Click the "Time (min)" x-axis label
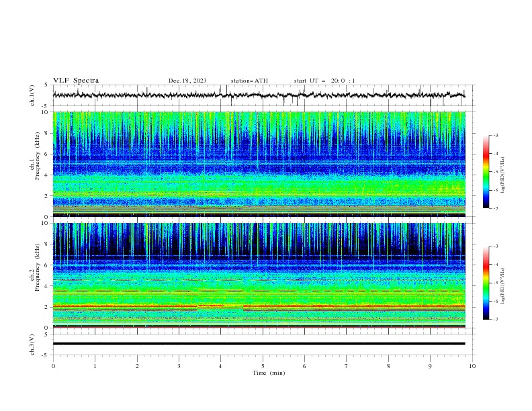Screen dimensions: 532x411 269,373
